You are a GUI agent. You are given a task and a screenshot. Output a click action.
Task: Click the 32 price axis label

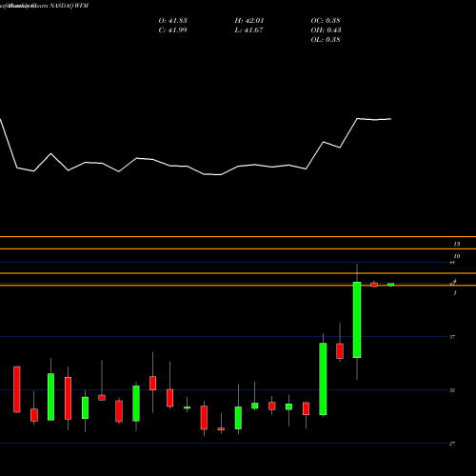(452, 390)
